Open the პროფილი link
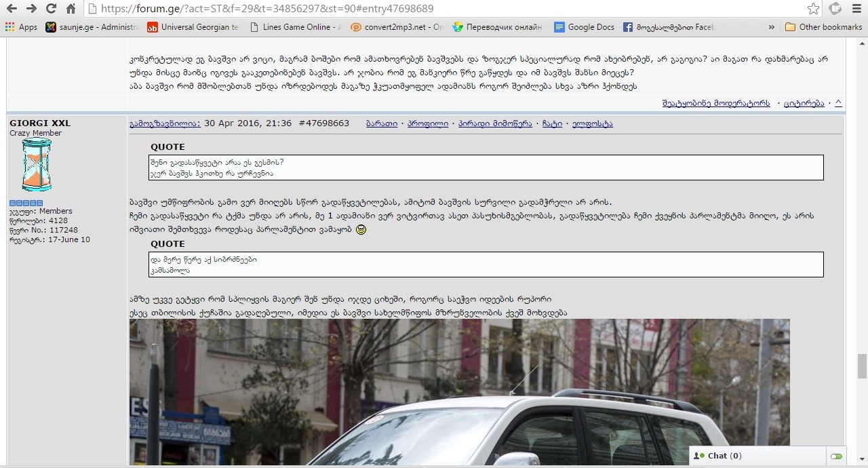868x468 pixels. click(x=428, y=123)
